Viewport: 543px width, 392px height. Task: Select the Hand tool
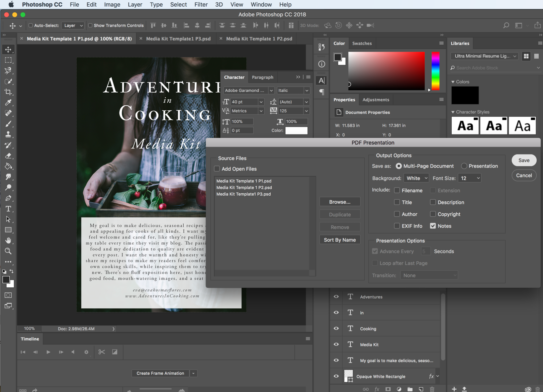8,240
